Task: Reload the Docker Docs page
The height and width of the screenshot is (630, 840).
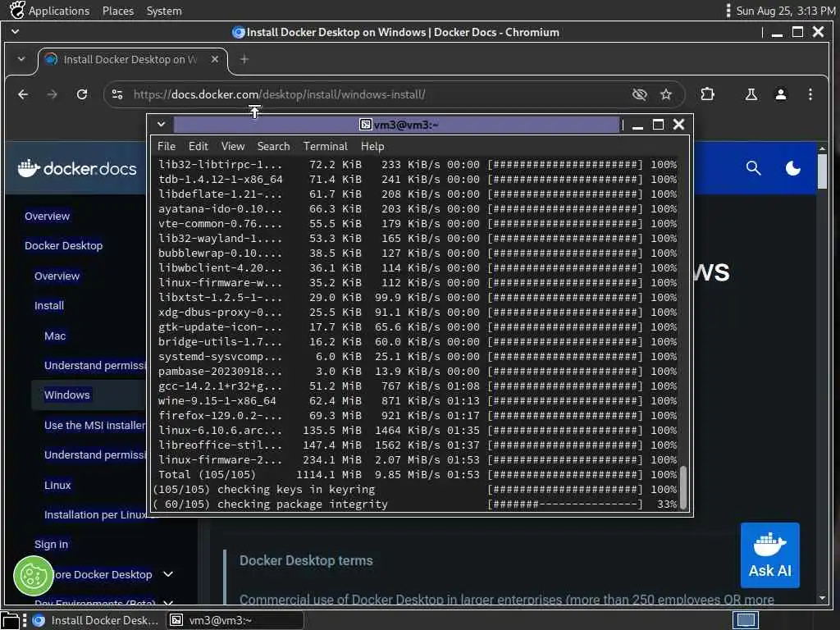Action: point(82,95)
